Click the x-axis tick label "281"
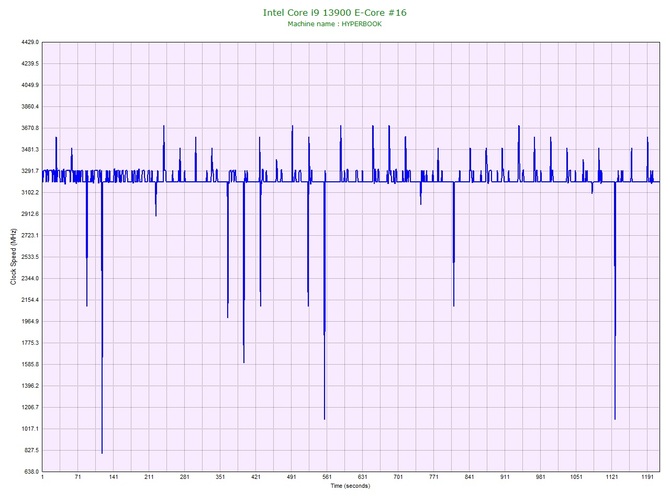The image size is (670, 503). point(185,477)
